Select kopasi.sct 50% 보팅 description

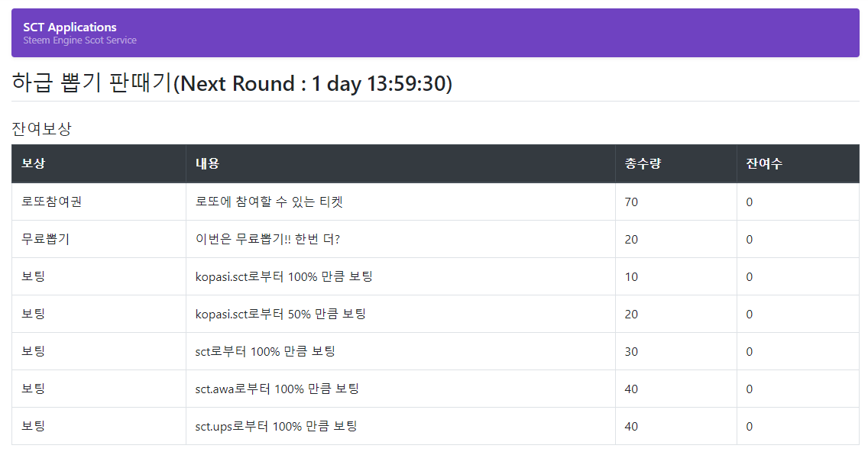coord(280,314)
